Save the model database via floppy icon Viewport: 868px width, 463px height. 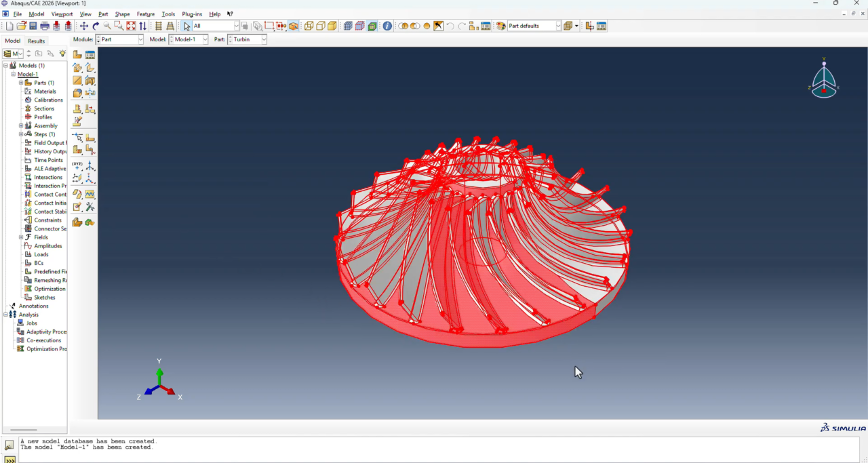pyautogui.click(x=33, y=26)
